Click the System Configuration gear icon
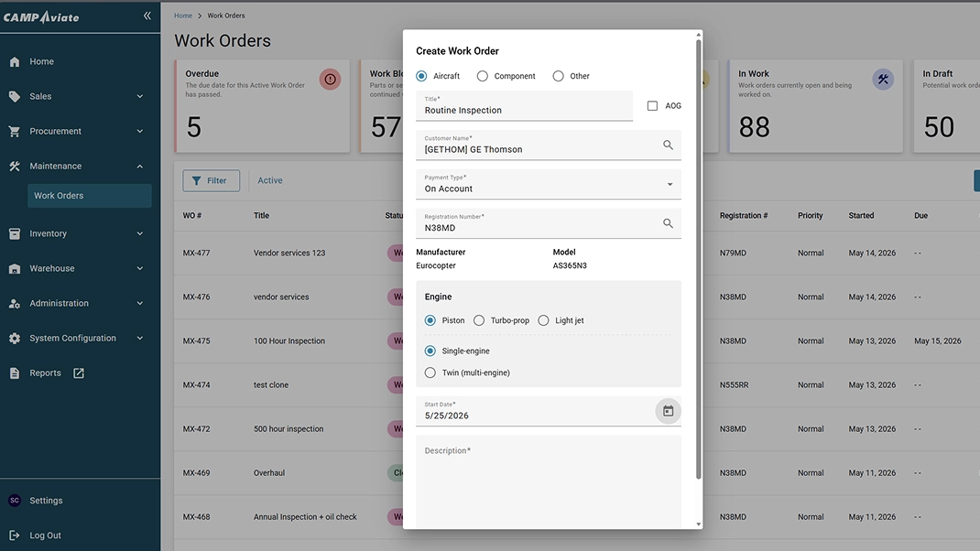Viewport: 980px width, 551px height. pyautogui.click(x=15, y=338)
